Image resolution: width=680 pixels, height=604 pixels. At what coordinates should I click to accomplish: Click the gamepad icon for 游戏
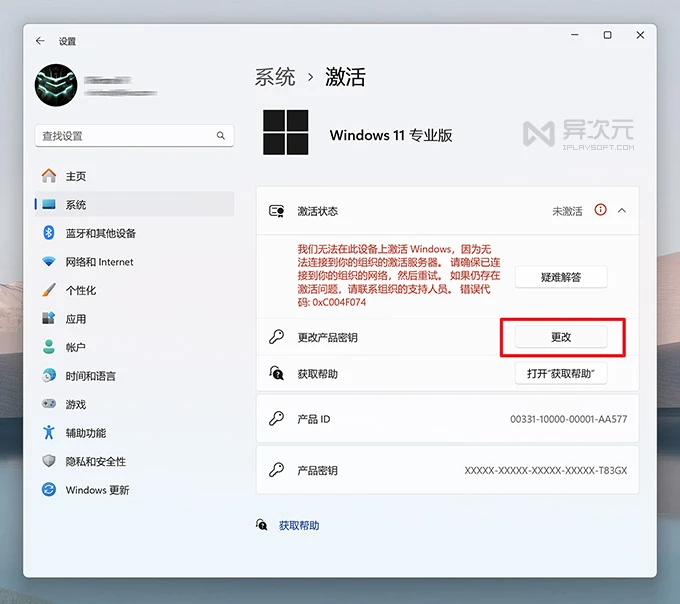click(49, 404)
